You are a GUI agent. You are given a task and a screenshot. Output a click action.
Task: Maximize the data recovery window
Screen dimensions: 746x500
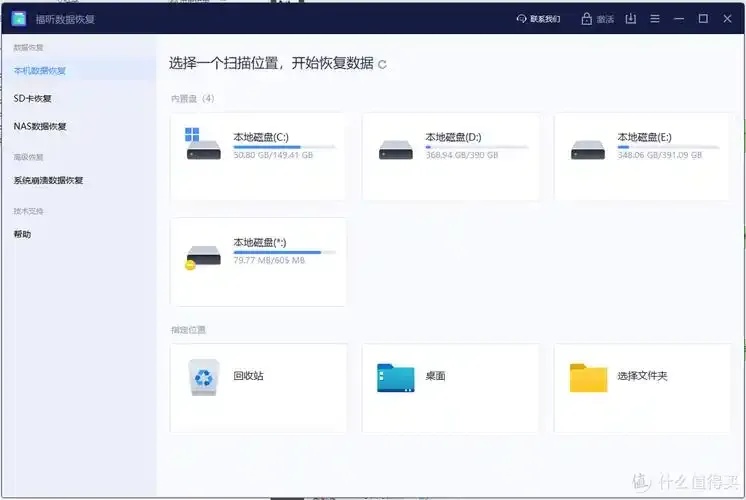coord(703,19)
